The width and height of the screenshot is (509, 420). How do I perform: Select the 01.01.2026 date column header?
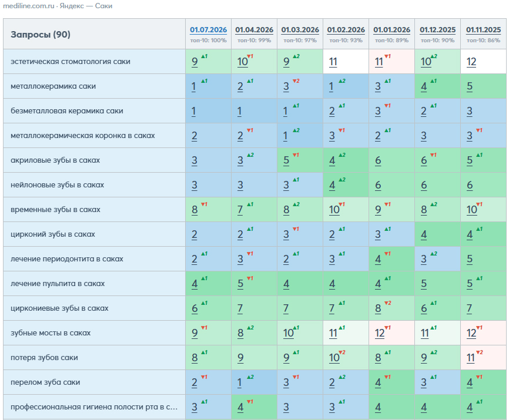(x=392, y=30)
